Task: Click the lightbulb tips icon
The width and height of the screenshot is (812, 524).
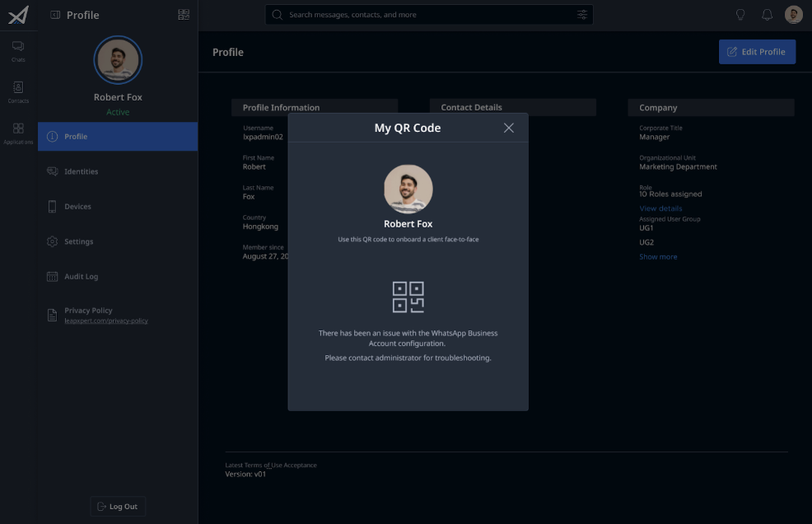Action: [740, 15]
